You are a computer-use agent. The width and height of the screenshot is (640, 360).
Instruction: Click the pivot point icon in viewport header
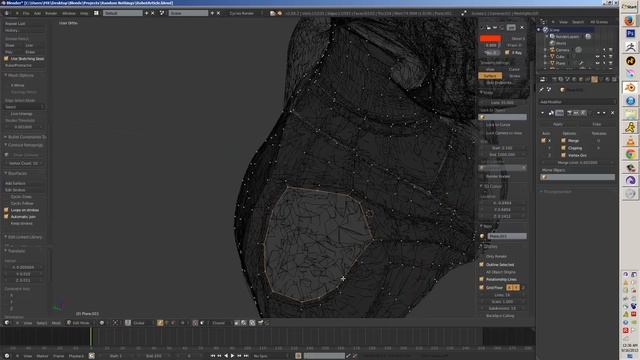(116, 323)
